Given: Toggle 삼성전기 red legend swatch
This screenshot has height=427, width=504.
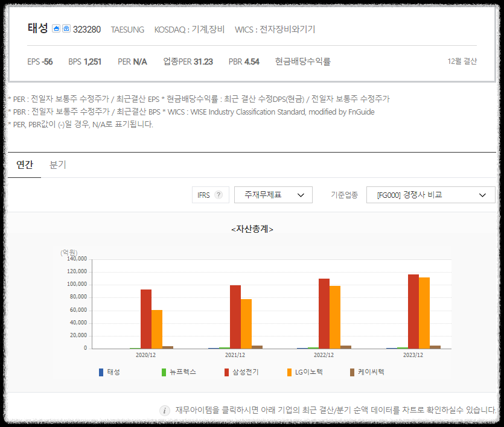Looking at the screenshot, I should (226, 373).
